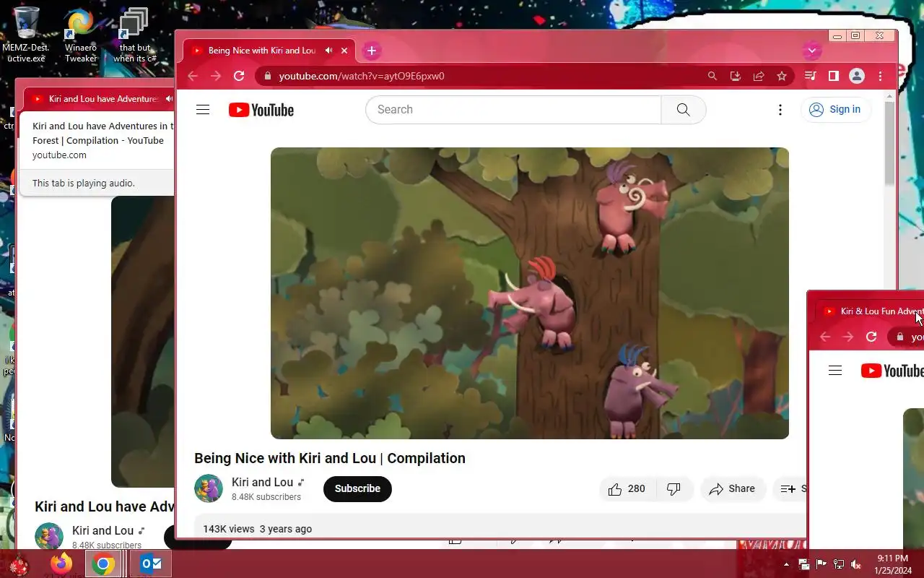Click Kiri and Lou channel avatar in left window
The height and width of the screenshot is (578, 924).
pyautogui.click(x=49, y=536)
